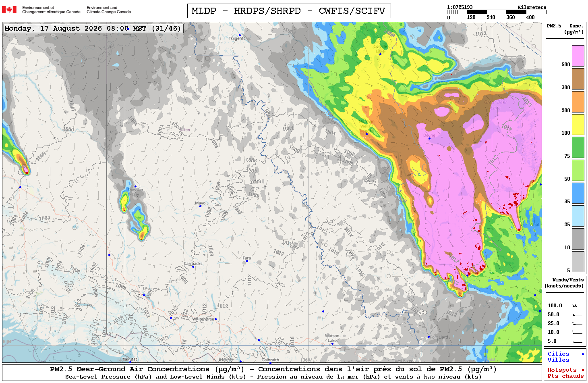
Task: Select the dark gray 10–25 legend swatch
Action: point(578,239)
